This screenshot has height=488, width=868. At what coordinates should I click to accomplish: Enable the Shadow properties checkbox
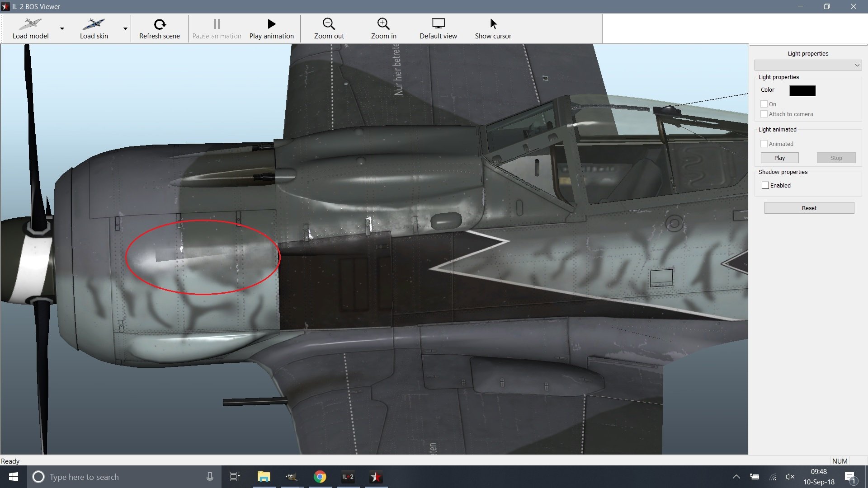pyautogui.click(x=765, y=185)
